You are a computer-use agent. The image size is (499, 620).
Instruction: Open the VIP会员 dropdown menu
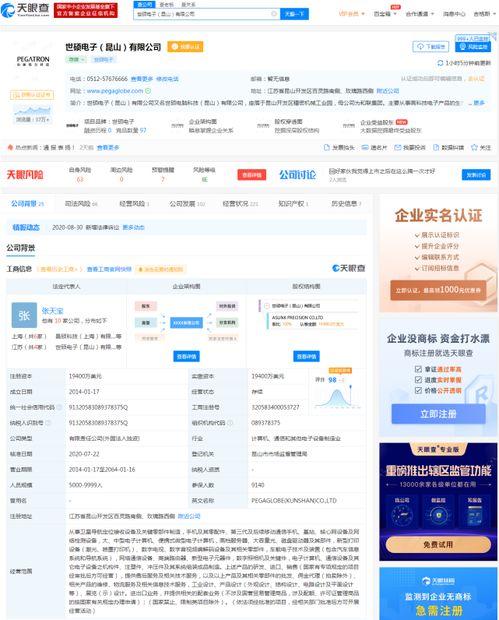click(x=352, y=14)
